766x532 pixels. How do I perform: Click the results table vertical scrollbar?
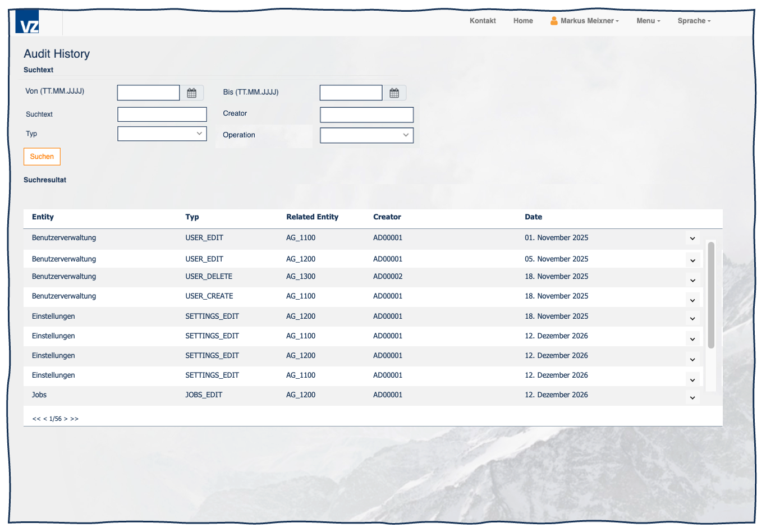coord(711,295)
